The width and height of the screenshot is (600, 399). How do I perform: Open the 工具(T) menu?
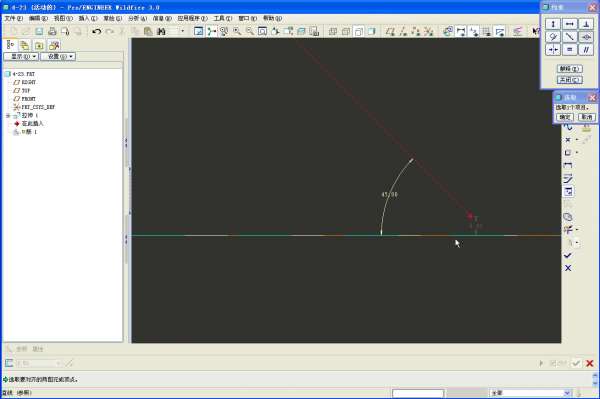(x=223, y=18)
